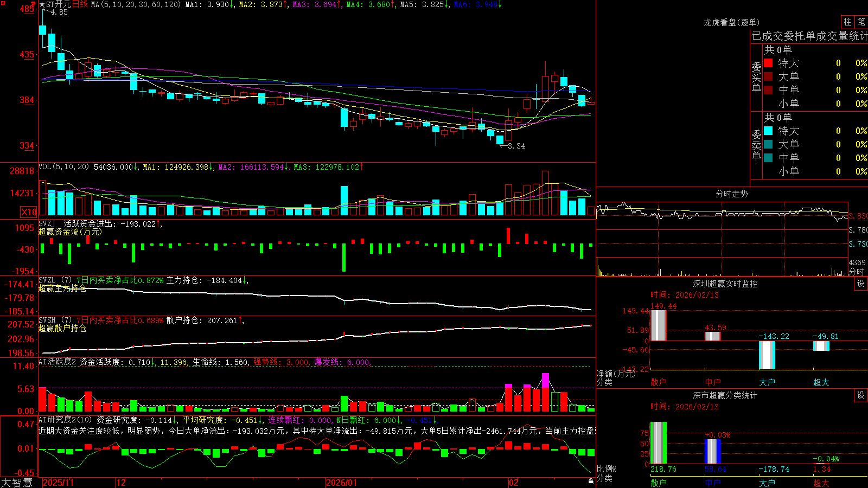868x488 pixels.
Task: Open 设 settings for 深圳超赢实时监控
Action: pos(861,284)
